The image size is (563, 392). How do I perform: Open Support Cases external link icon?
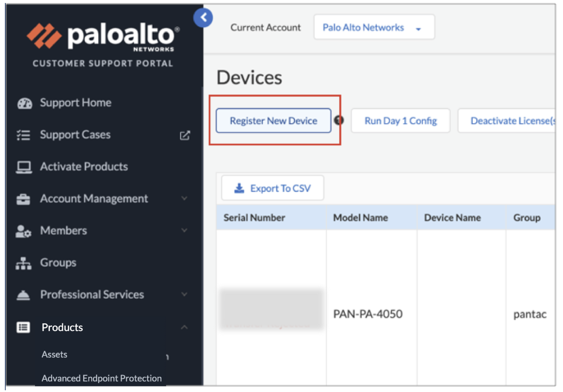pyautogui.click(x=185, y=135)
